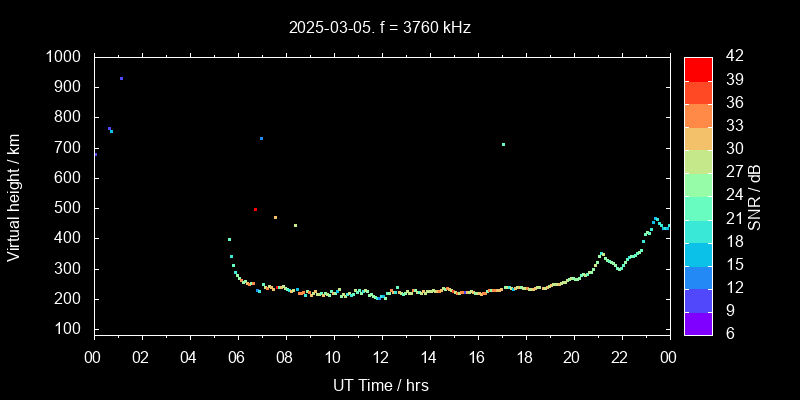Click the red 39–42 dB colorbar segment
Screen dimensions: 800x400
pyautogui.click(x=698, y=68)
